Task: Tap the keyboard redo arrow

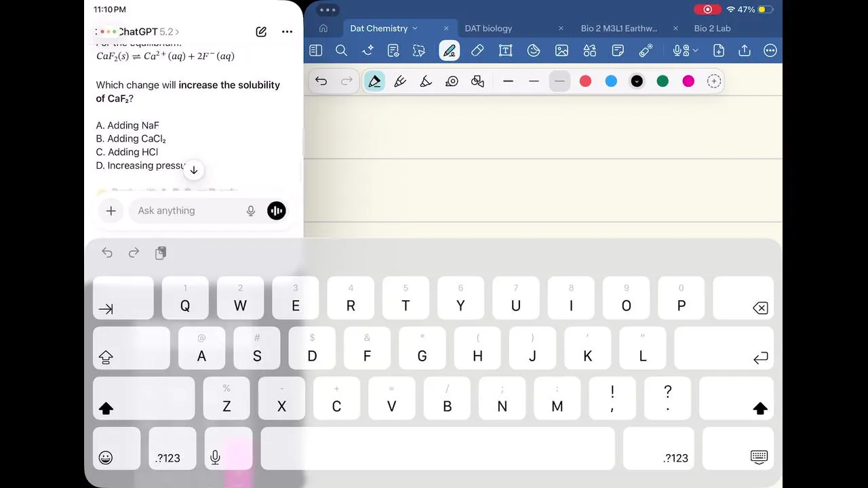Action: [x=134, y=253]
